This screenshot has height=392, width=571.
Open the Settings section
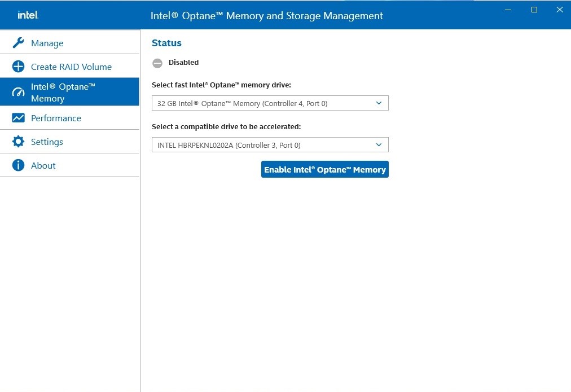click(46, 142)
